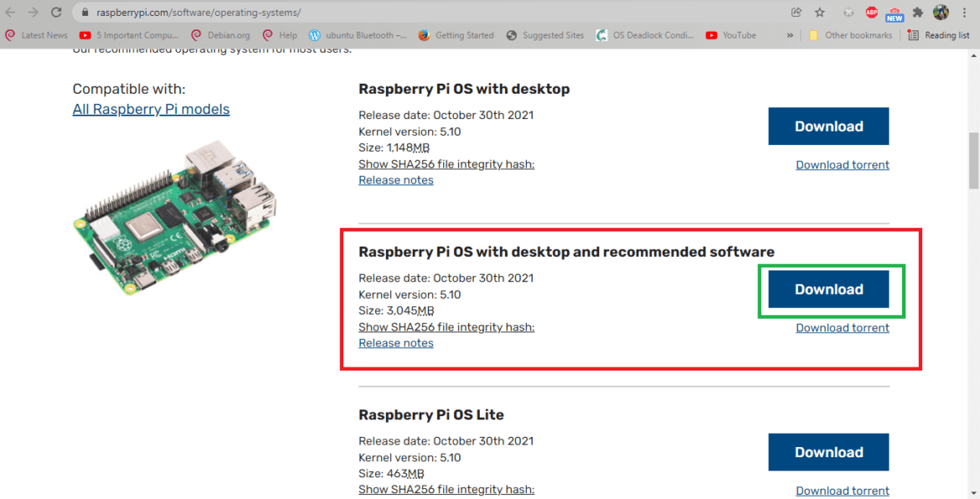Open Release notes for Raspberry Pi OS with desktop

point(395,179)
